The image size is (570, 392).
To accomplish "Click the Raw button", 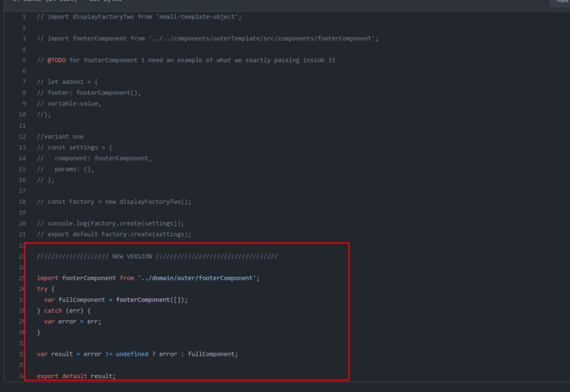I will coord(562,1).
